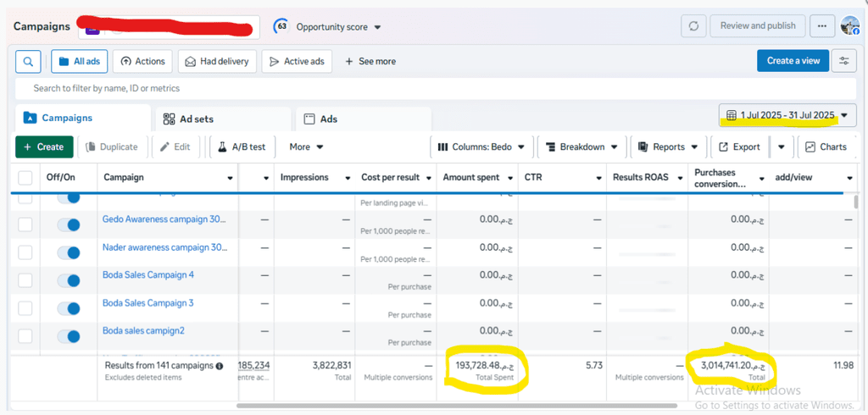The height and width of the screenshot is (415, 868).
Task: Open the Charts panel
Action: (x=826, y=147)
